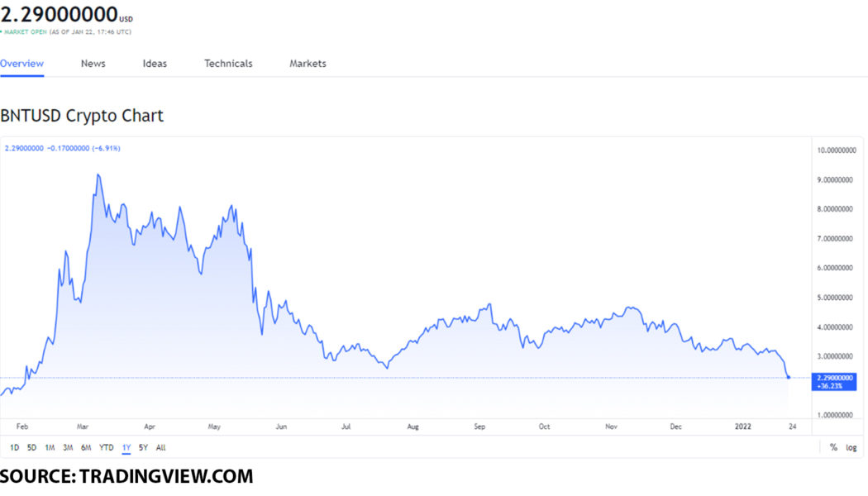The image size is (868, 496).
Task: Set chart range to 1D
Action: (15, 447)
